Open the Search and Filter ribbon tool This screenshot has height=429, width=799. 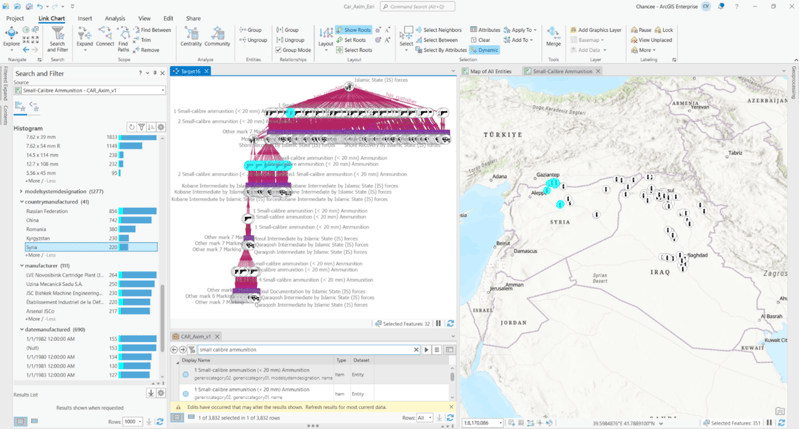coord(58,40)
